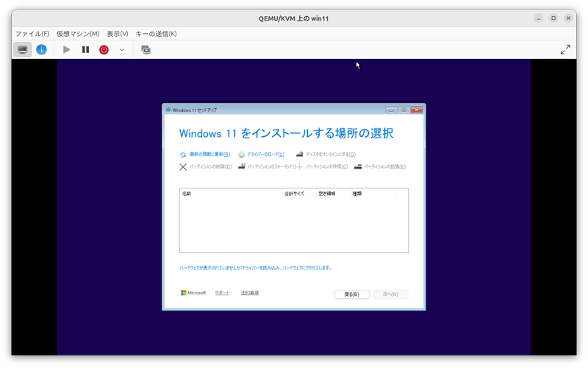Minimize the Windows 11 setup dialog
The height and width of the screenshot is (368, 588).
pos(391,110)
